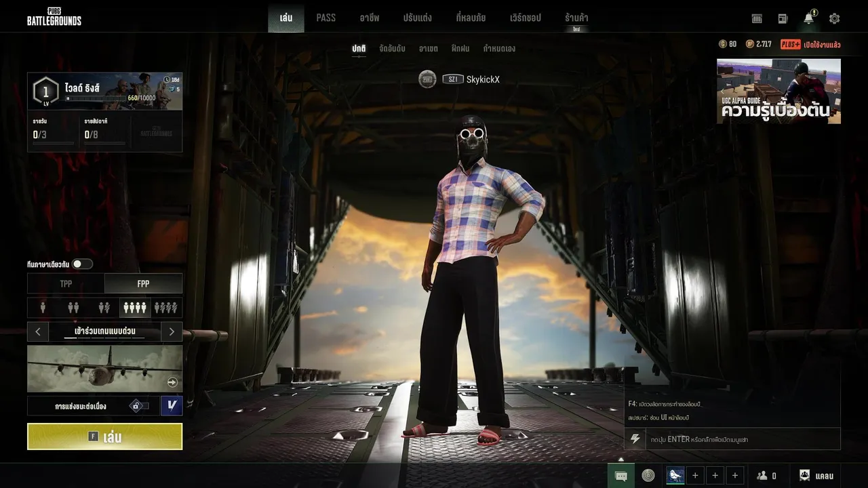868x488 pixels.
Task: Click the G-Coin currency icon
Action: click(x=723, y=44)
